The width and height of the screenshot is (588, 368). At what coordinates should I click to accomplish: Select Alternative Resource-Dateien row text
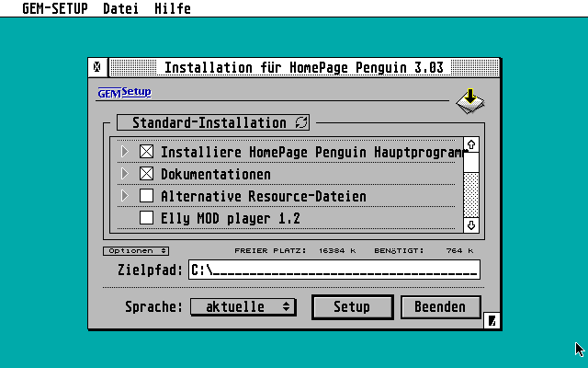coord(264,196)
